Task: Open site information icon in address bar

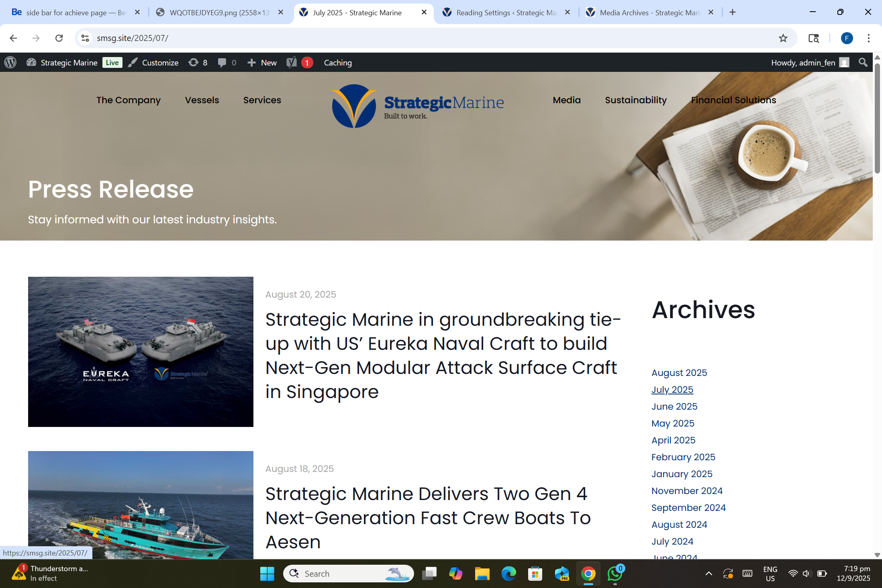Action: 85,38
